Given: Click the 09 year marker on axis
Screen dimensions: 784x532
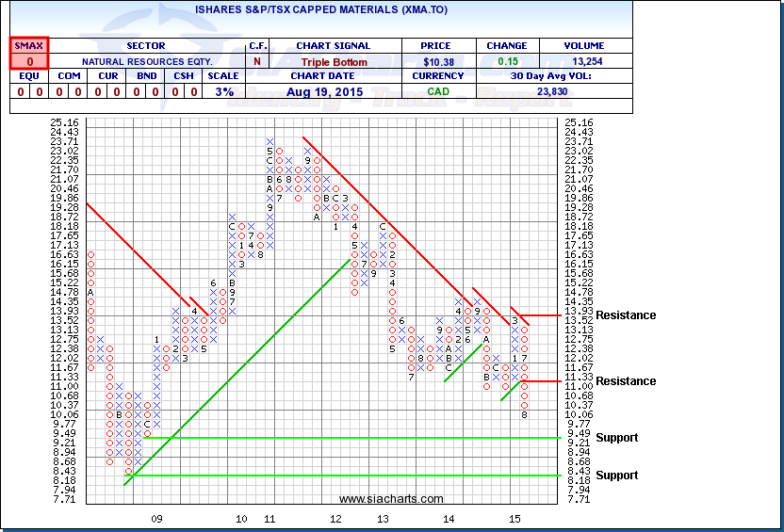Looking at the screenshot, I should pyautogui.click(x=157, y=519).
